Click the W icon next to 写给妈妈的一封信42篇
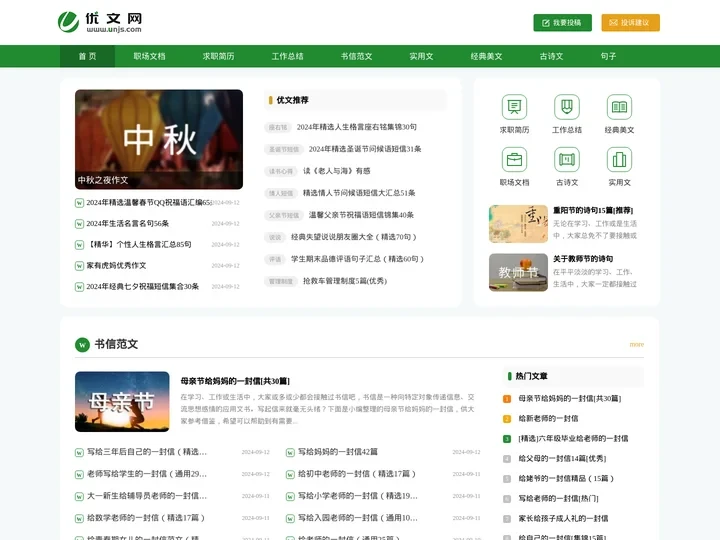This screenshot has height=540, width=720. click(x=290, y=452)
